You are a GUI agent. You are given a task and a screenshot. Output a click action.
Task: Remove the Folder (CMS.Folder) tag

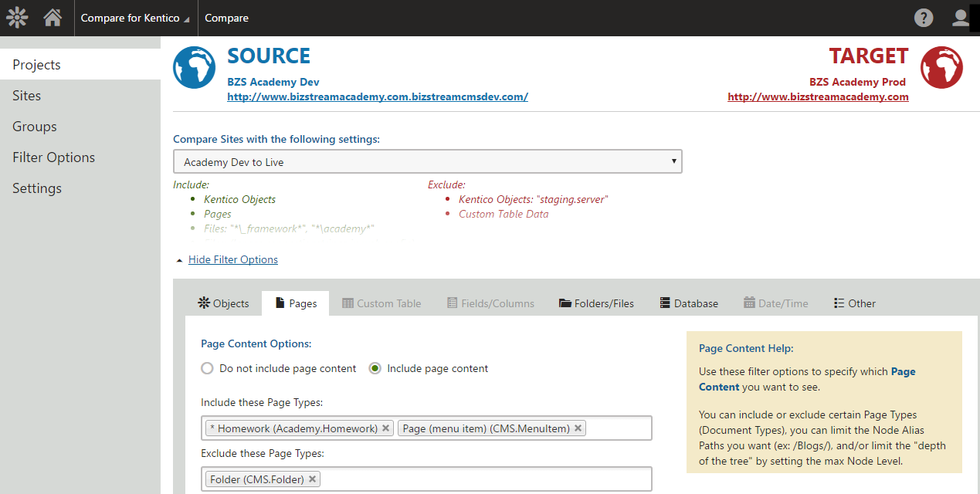(x=312, y=479)
